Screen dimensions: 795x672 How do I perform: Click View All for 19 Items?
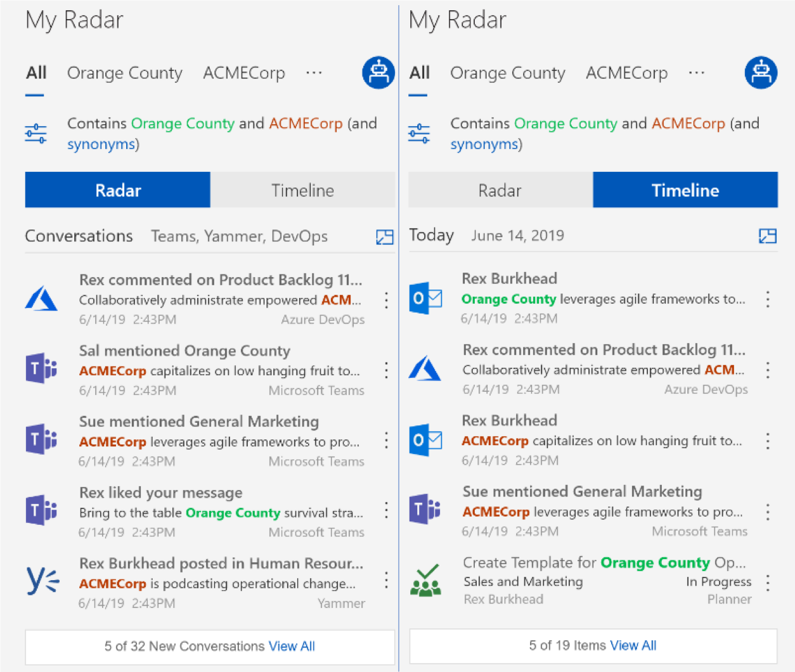[633, 645]
